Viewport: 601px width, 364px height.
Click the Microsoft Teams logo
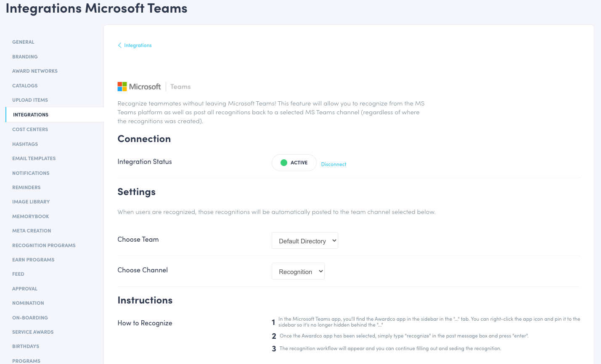click(154, 86)
